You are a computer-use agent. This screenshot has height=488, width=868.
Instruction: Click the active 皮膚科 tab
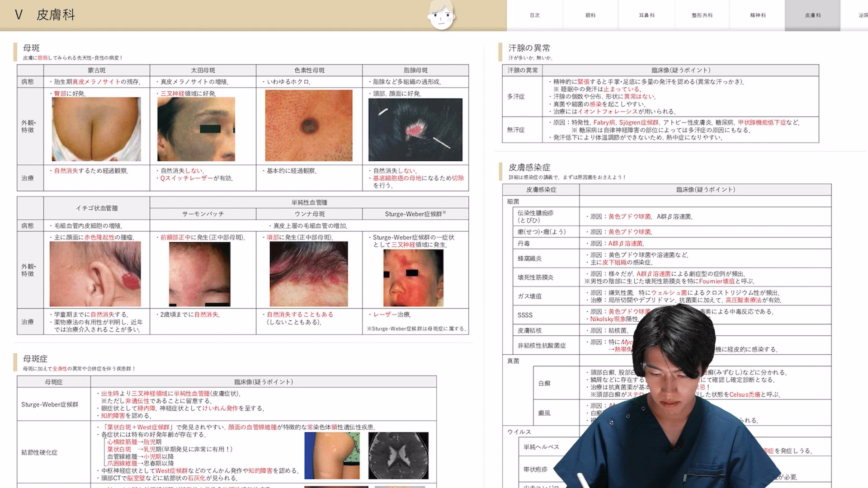coord(812,15)
